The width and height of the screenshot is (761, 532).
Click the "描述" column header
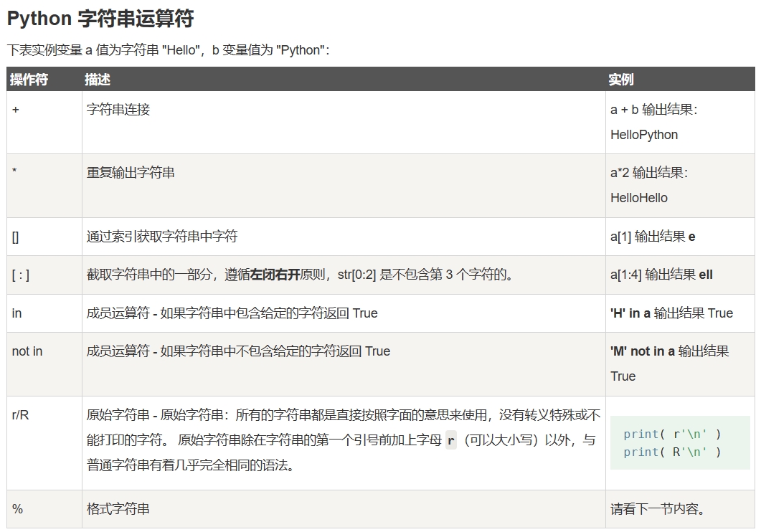click(x=98, y=80)
